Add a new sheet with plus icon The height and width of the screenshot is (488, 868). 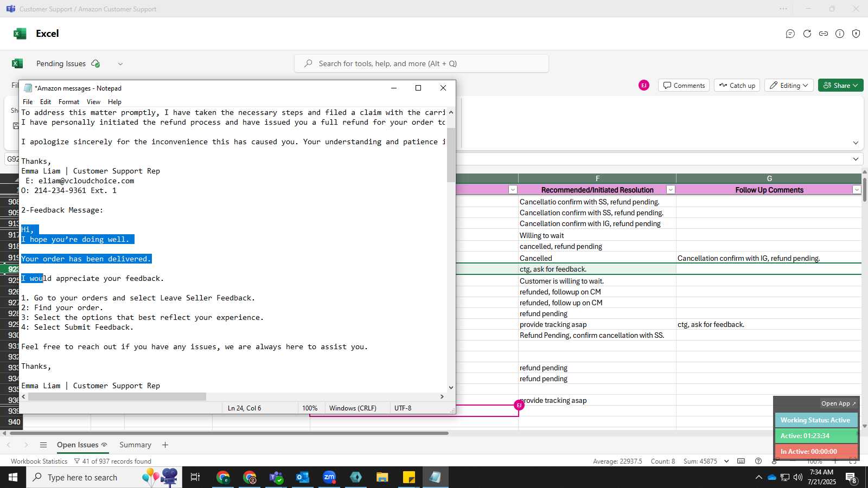click(165, 445)
